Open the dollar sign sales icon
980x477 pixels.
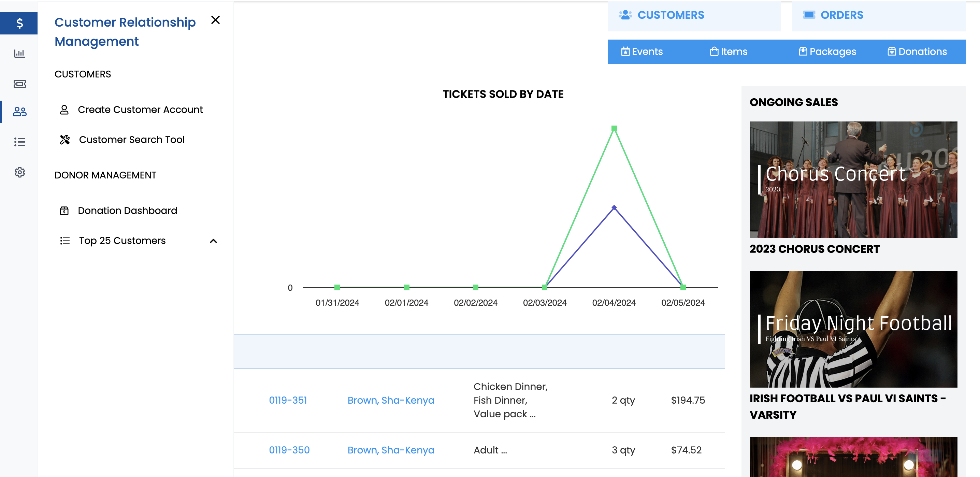tap(19, 23)
